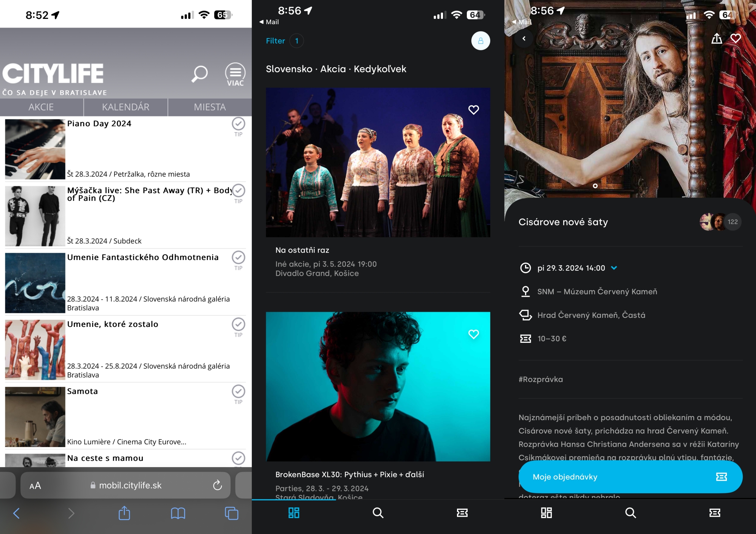
Task: Open the BrokenBase XL30 event title
Action: (x=350, y=475)
